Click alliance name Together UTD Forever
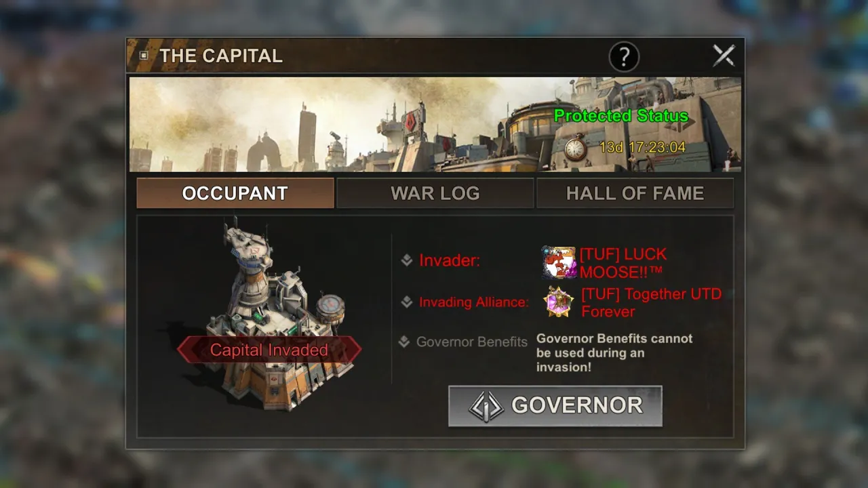868x488 pixels. [651, 302]
